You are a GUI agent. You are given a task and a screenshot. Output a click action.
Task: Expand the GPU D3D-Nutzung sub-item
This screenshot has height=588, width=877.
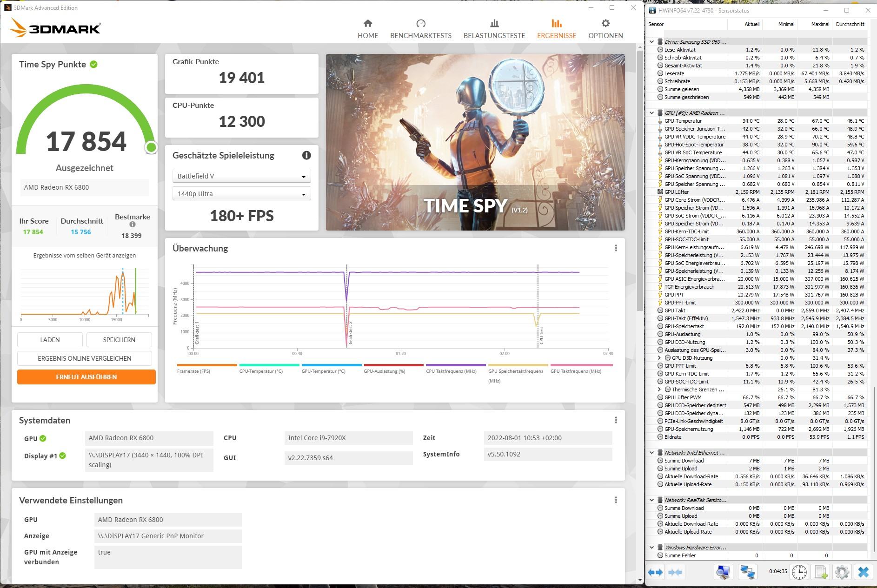pyautogui.click(x=659, y=358)
